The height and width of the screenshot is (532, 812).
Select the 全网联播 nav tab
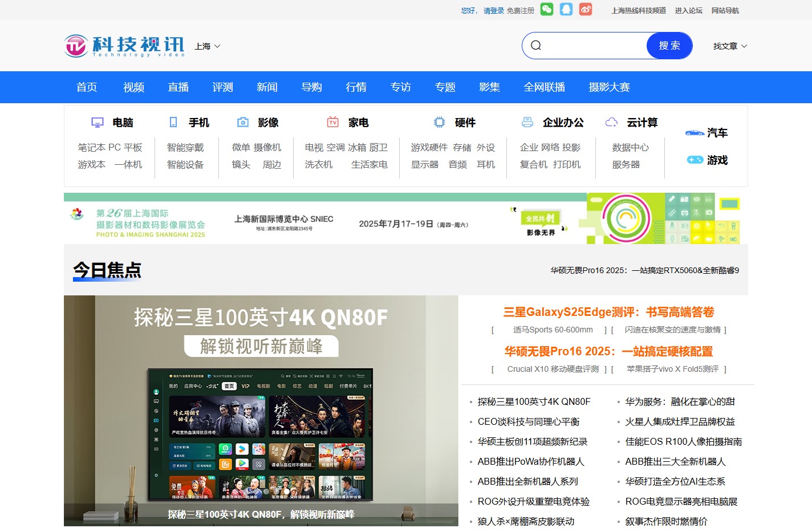(x=545, y=87)
